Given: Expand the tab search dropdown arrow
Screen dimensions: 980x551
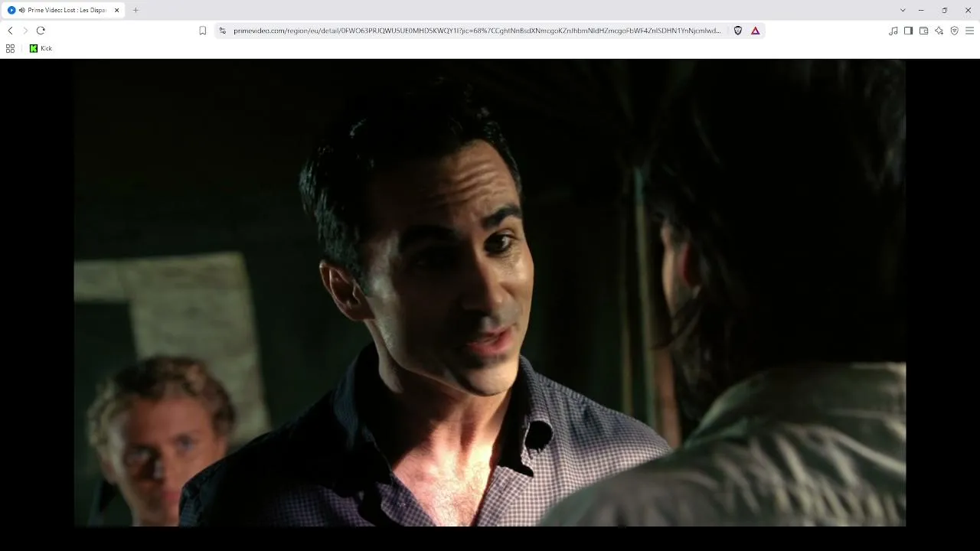Looking at the screenshot, I should [x=903, y=10].
